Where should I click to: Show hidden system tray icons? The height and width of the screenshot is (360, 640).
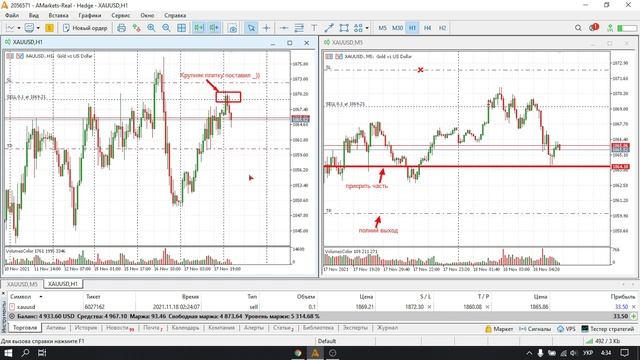pos(529,353)
